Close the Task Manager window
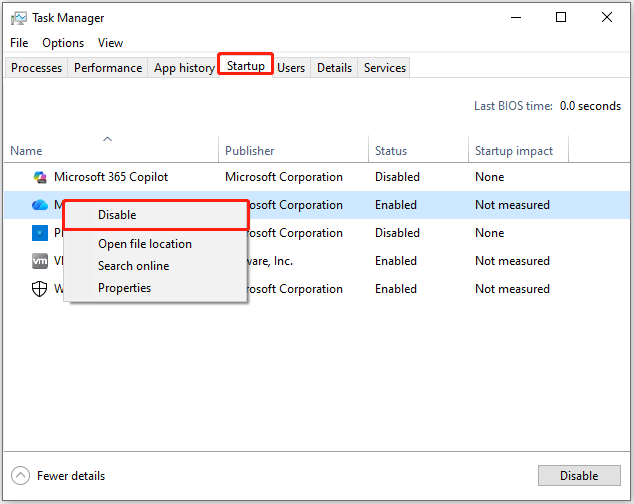The width and height of the screenshot is (634, 504). (x=607, y=17)
